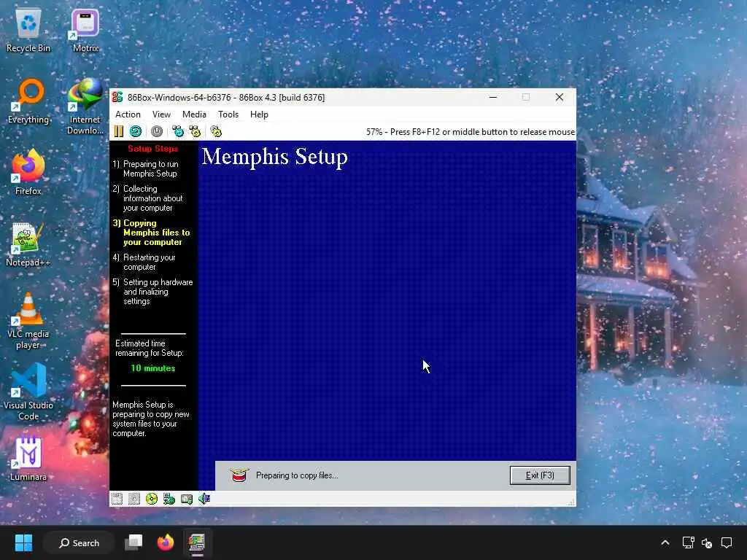Screen dimensions: 747x560
Task: Click the 'Memphis Setup' heading
Action: 275,157
